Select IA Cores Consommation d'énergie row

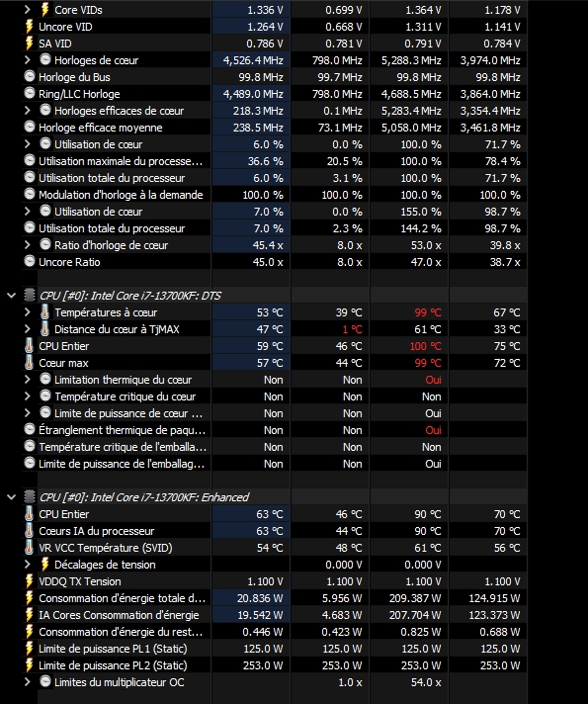click(x=275, y=615)
